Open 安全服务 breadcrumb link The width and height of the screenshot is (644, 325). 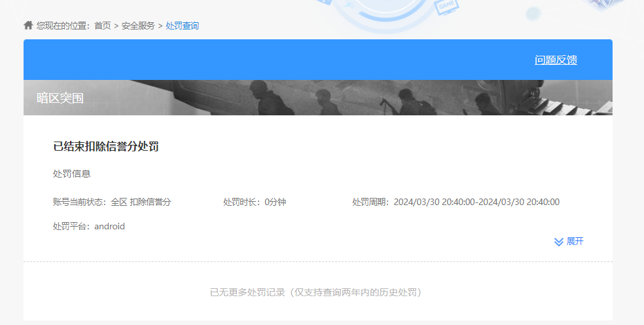coord(138,26)
